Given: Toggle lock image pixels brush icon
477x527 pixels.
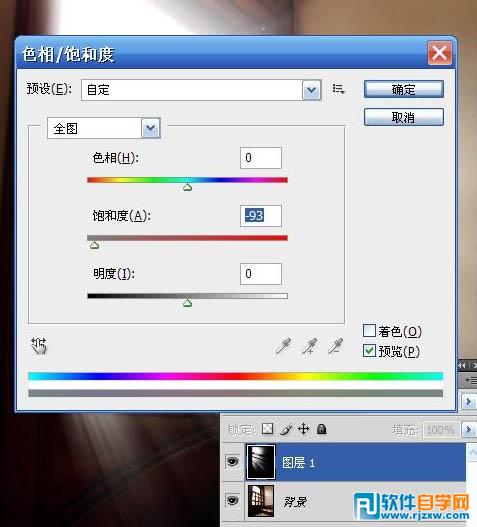Looking at the screenshot, I should (286, 429).
